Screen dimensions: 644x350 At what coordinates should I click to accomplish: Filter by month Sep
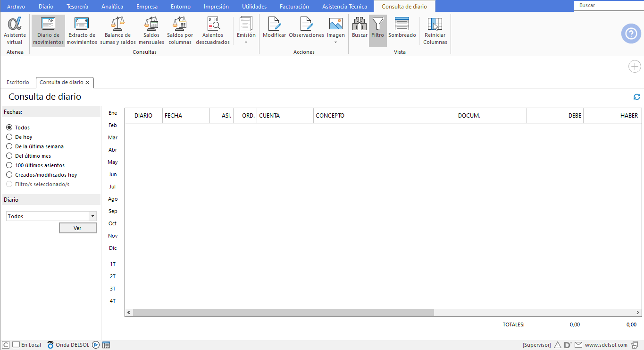point(113,211)
